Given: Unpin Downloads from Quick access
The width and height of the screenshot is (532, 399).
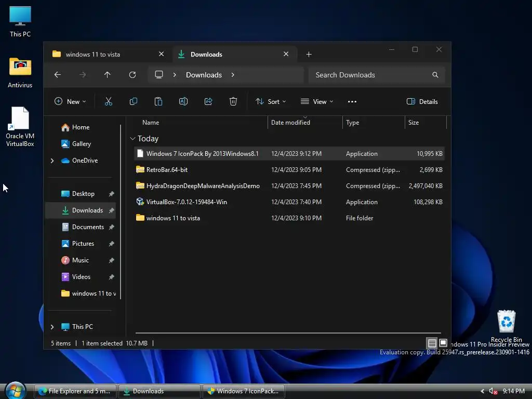Looking at the screenshot, I should 111,210.
